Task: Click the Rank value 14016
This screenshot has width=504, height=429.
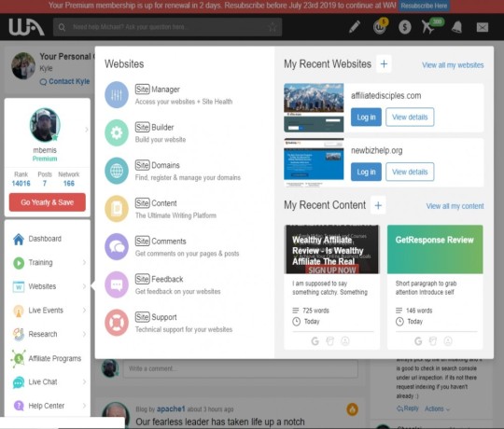Action: pyautogui.click(x=21, y=184)
